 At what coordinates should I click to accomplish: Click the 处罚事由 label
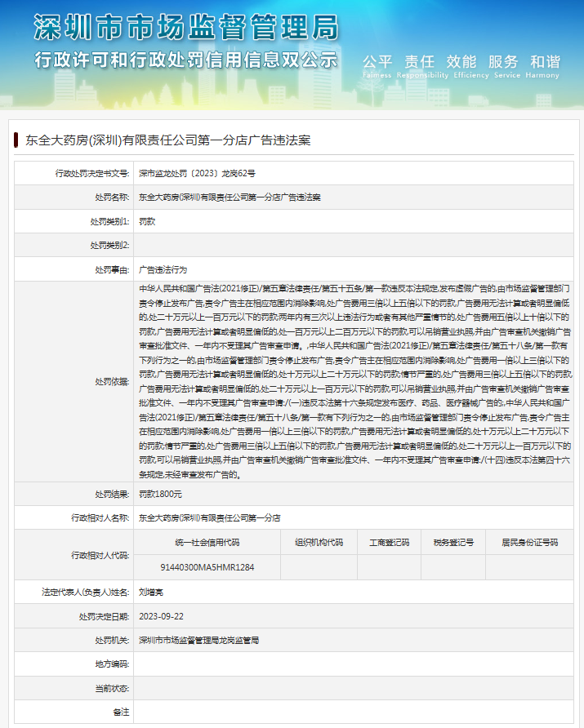point(112,270)
